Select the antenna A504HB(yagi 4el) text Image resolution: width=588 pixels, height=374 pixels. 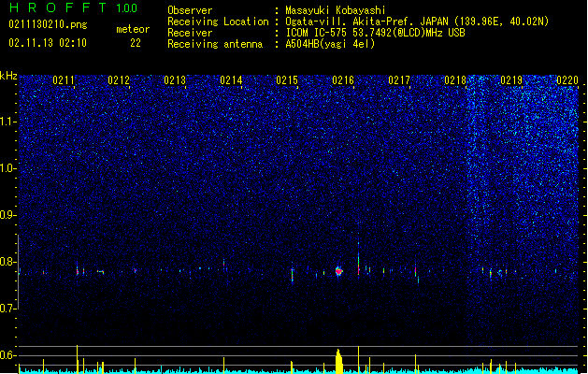click(x=330, y=44)
